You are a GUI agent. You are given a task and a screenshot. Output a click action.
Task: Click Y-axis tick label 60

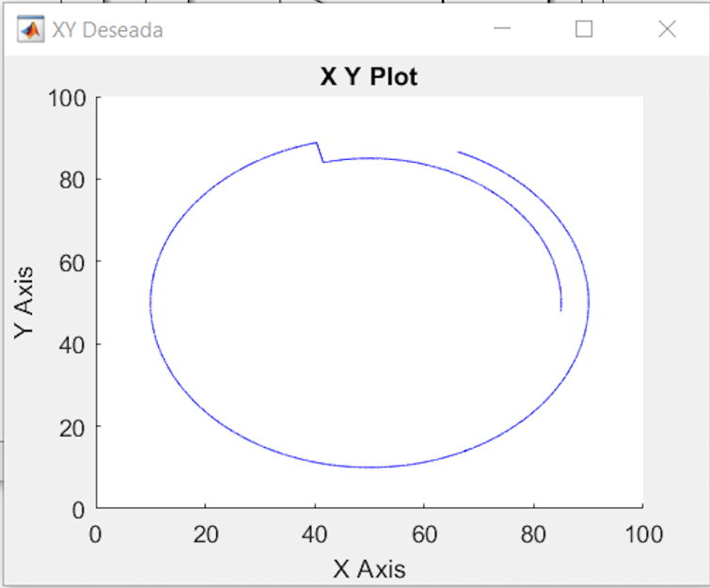click(72, 262)
